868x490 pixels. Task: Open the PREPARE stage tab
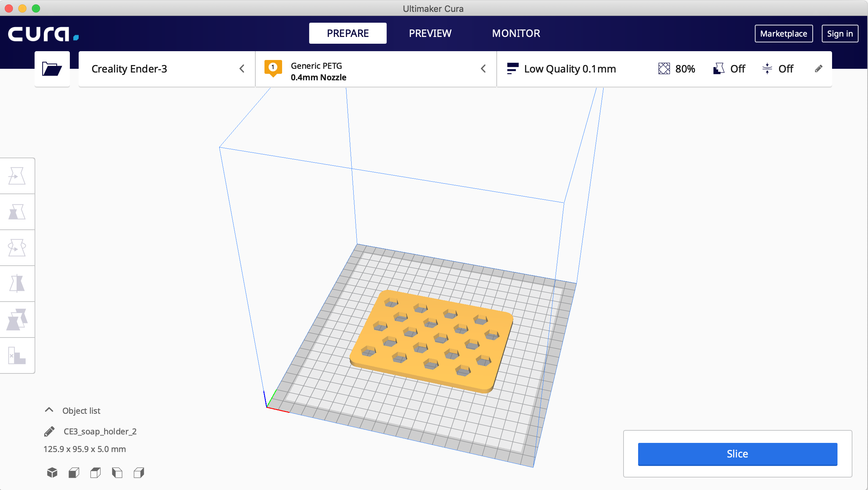click(348, 33)
